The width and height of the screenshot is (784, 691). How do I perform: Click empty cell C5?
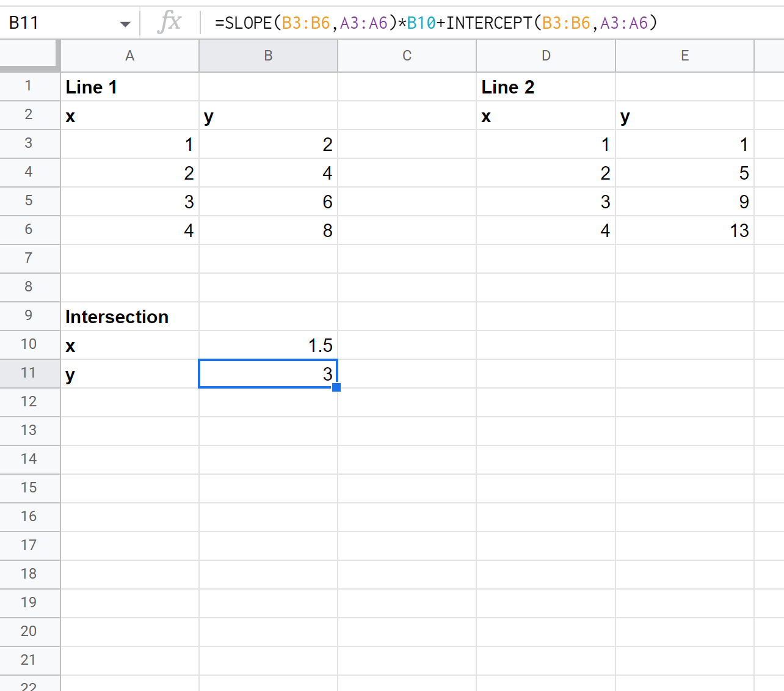point(407,201)
